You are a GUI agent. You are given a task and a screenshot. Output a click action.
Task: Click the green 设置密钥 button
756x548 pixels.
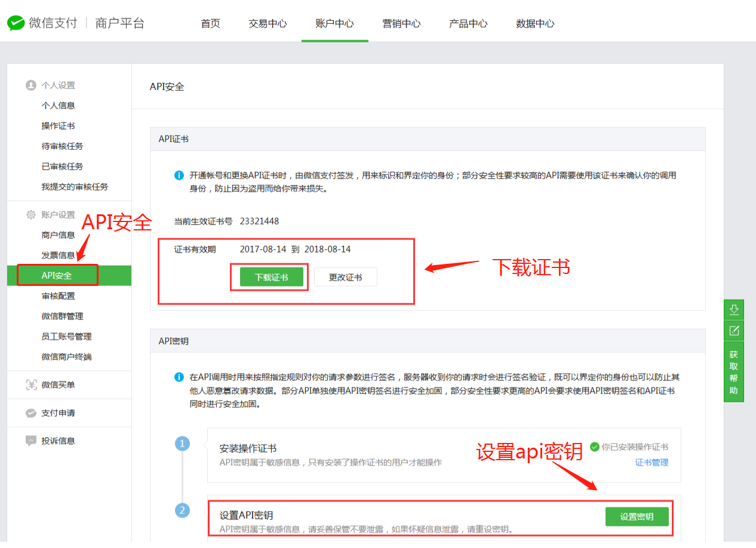pyautogui.click(x=637, y=517)
